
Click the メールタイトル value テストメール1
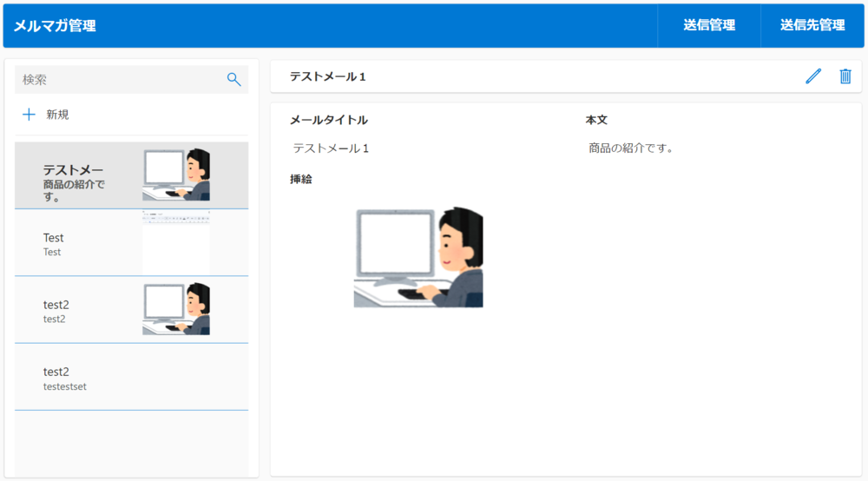[x=331, y=148]
